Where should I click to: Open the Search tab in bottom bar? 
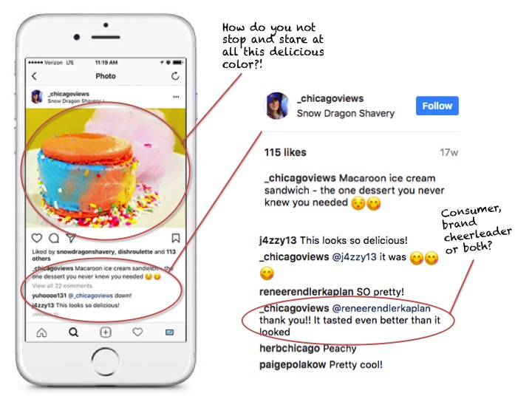click(x=74, y=332)
